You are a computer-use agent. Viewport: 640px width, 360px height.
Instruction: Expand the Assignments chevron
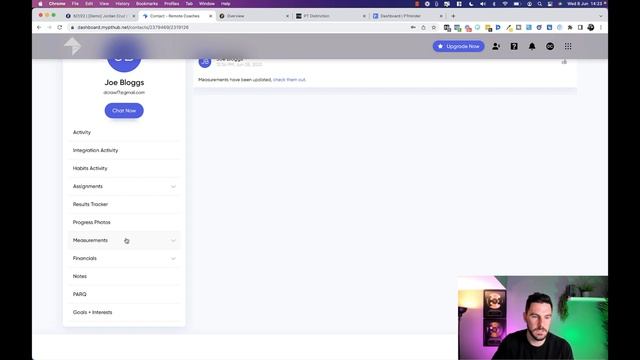point(173,187)
